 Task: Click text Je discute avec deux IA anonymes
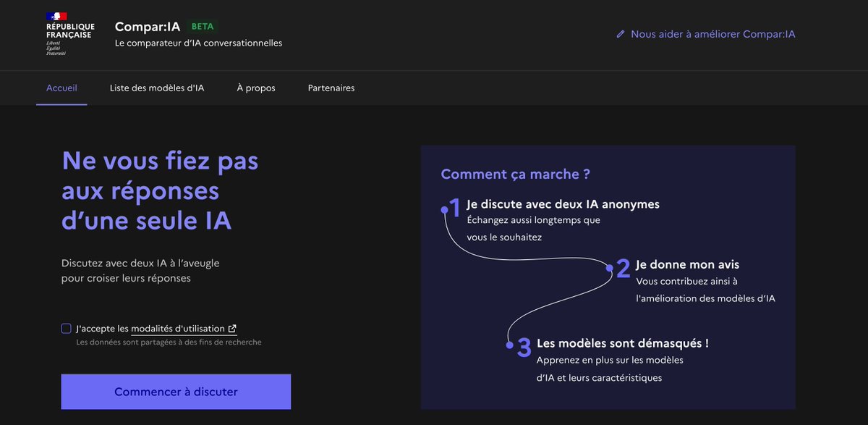pyautogui.click(x=563, y=204)
